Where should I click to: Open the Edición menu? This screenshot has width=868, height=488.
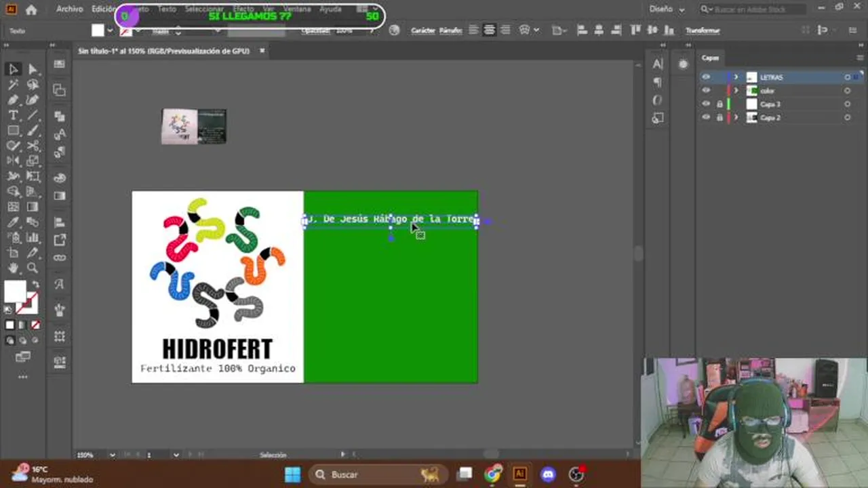pos(104,9)
